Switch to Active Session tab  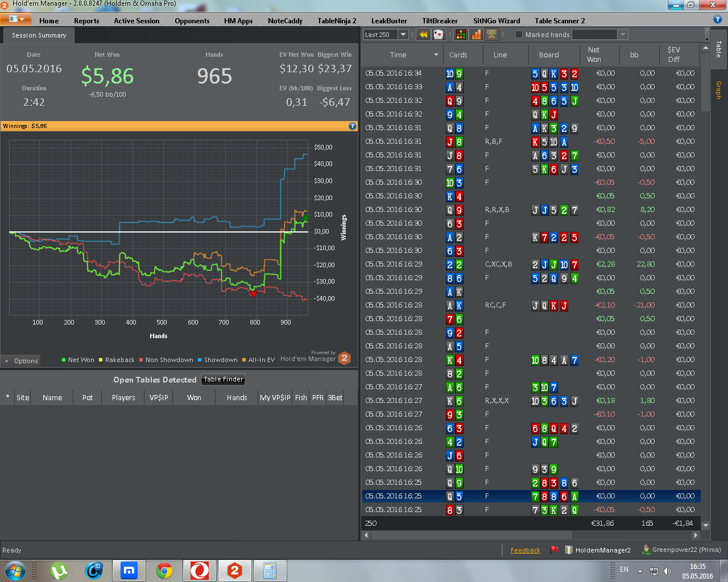tap(136, 21)
